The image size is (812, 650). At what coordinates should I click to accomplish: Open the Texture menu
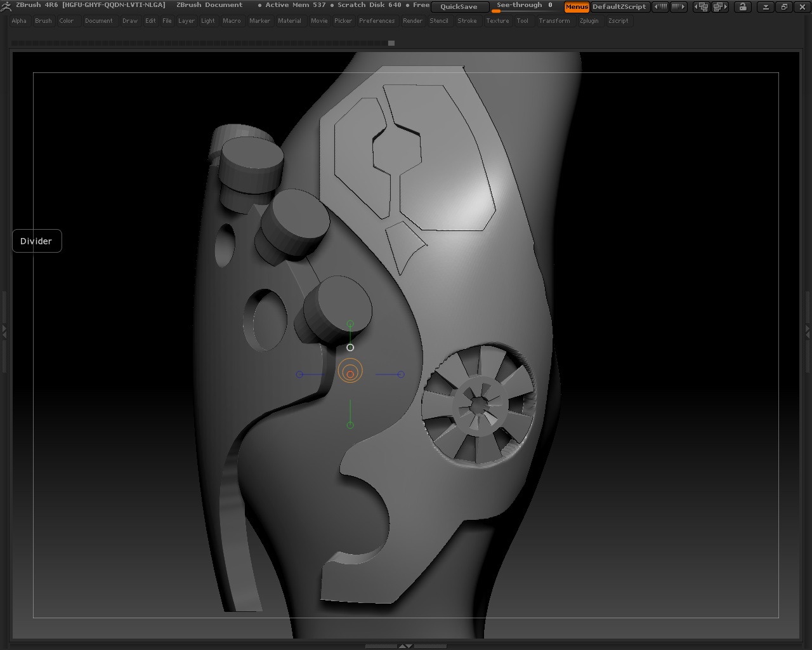tap(497, 21)
